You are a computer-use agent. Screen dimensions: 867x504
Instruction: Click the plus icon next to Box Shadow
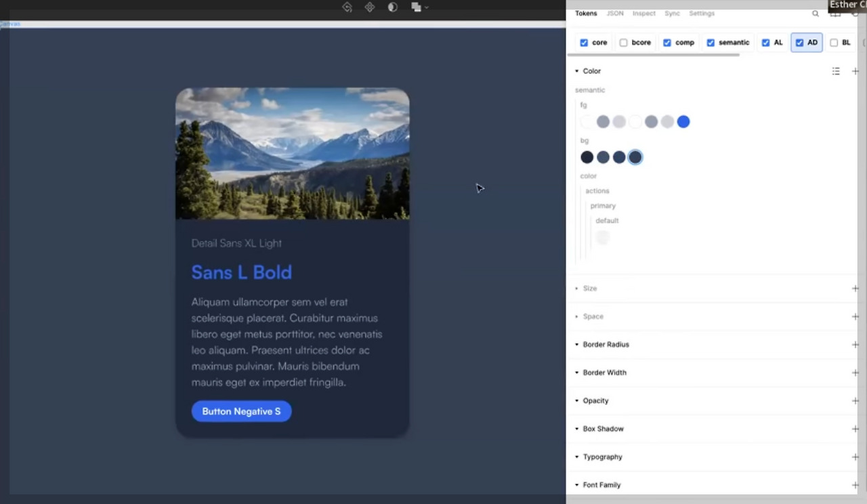855,428
